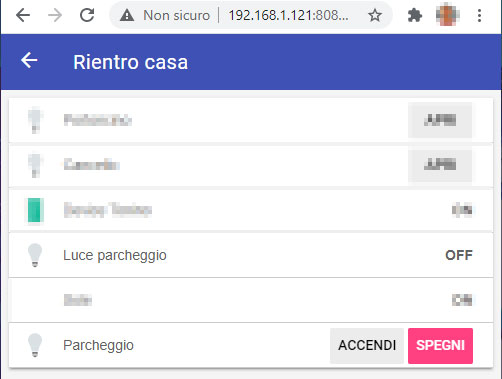This screenshot has height=379, width=502.
Task: Go back using the Rientro casa arrow
Action: click(29, 61)
